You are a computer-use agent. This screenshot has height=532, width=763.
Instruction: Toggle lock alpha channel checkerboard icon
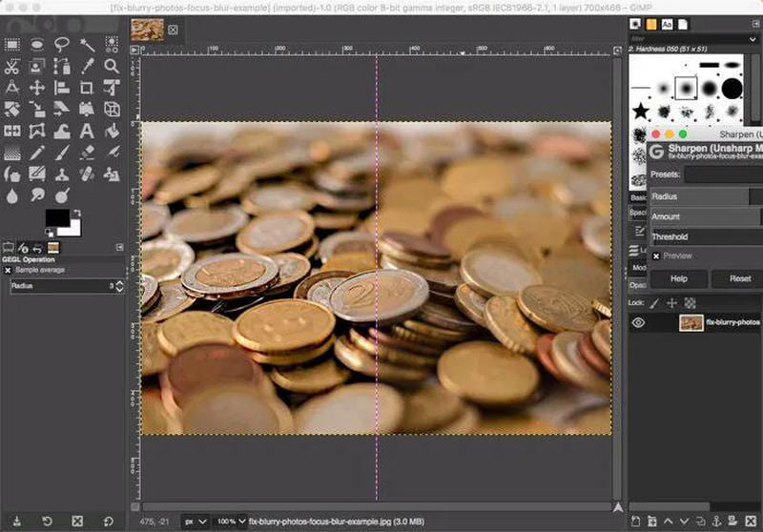tap(690, 303)
